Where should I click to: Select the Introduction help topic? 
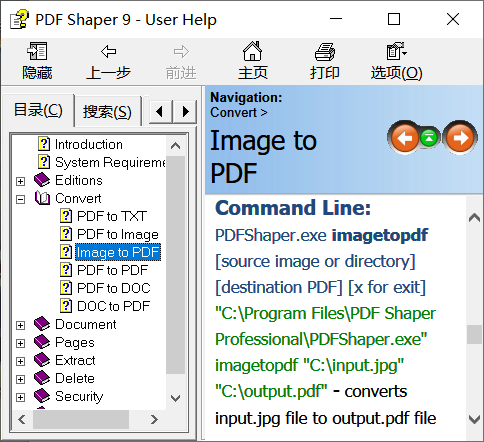point(89,144)
